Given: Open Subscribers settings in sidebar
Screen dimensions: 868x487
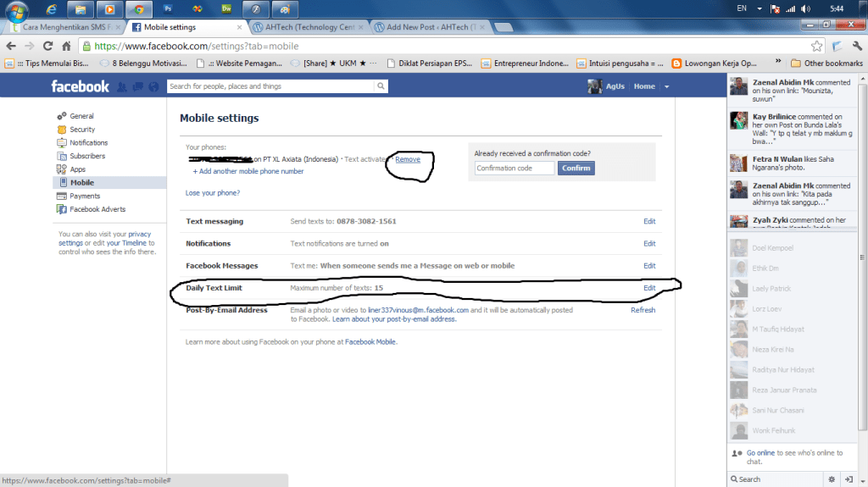Looking at the screenshot, I should 87,156.
